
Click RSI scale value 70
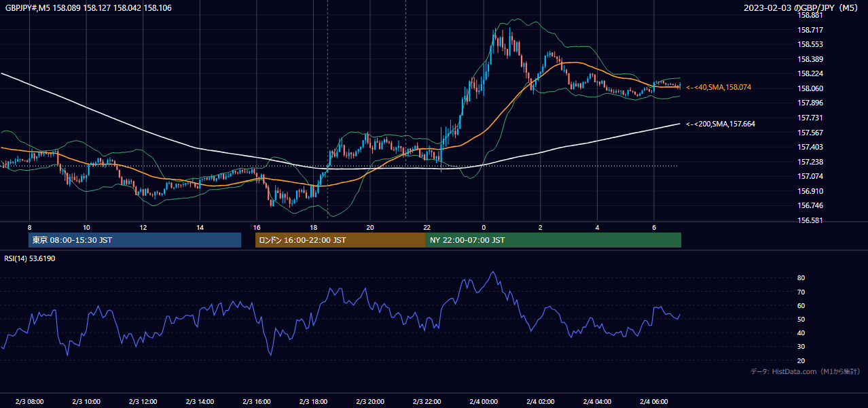(801, 292)
